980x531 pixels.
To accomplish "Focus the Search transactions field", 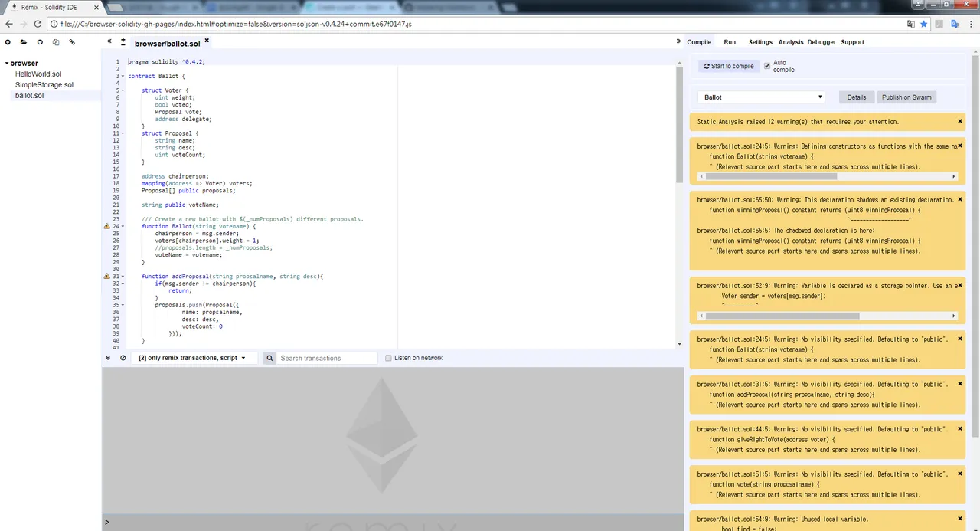I will 327,358.
